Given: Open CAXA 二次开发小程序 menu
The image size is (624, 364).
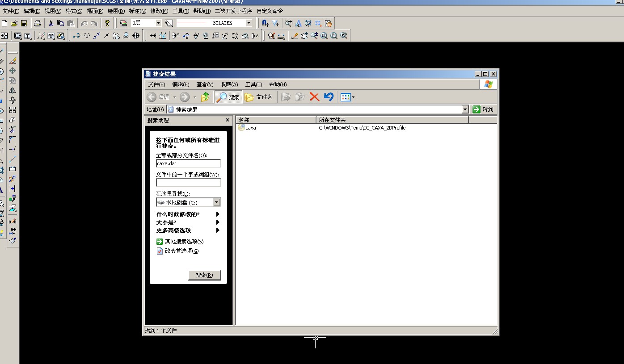Looking at the screenshot, I should pos(233,11).
